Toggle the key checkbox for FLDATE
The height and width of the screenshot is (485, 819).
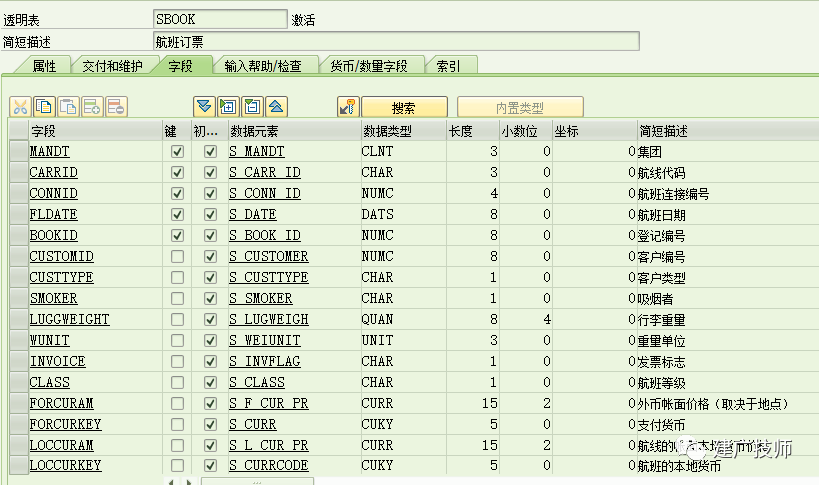tap(178, 214)
